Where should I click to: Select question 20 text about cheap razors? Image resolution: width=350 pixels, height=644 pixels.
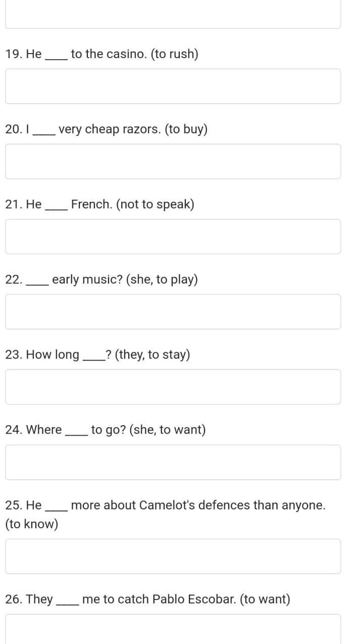(107, 129)
